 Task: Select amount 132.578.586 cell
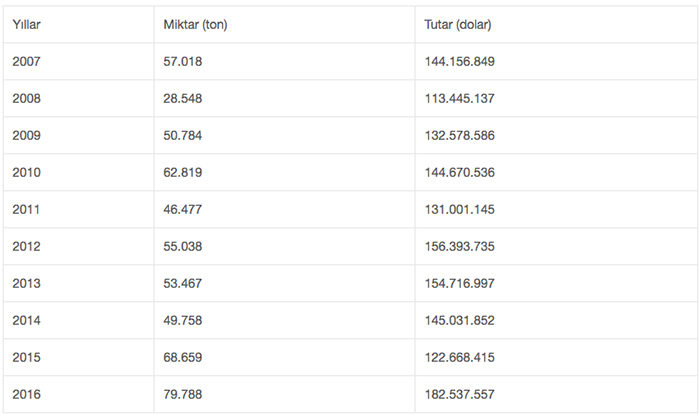tap(461, 136)
